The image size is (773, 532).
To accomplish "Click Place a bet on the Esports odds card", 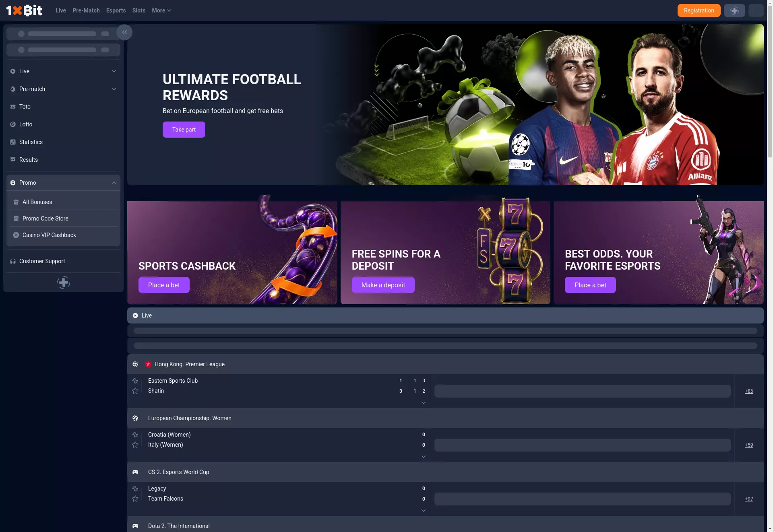I will (590, 285).
